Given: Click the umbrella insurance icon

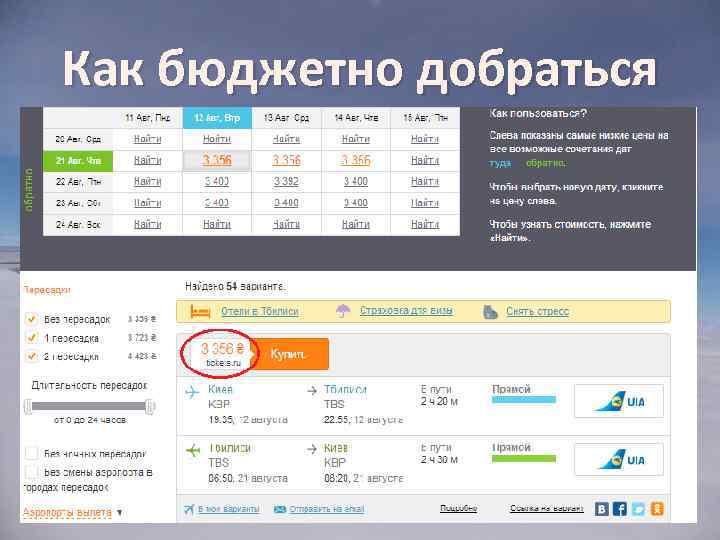Looking at the screenshot, I should (343, 311).
